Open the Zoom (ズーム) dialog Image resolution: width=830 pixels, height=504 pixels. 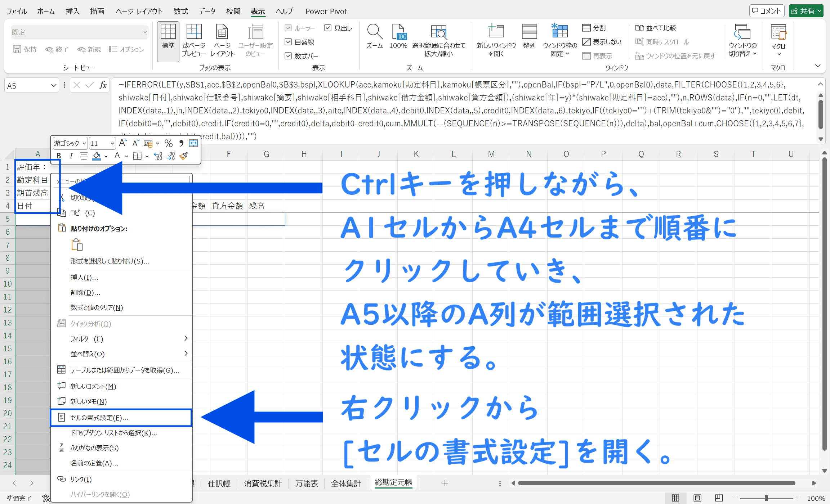(375, 37)
